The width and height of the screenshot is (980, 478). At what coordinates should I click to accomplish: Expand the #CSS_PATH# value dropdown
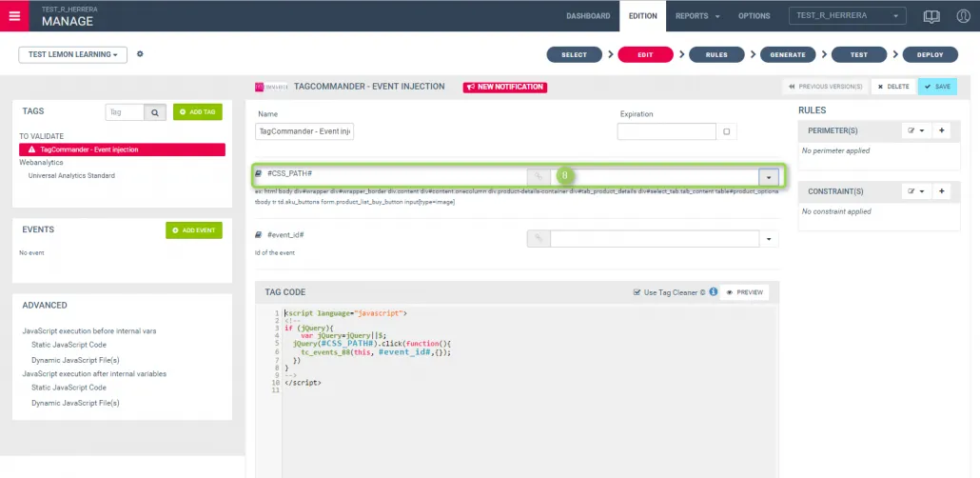point(769,177)
